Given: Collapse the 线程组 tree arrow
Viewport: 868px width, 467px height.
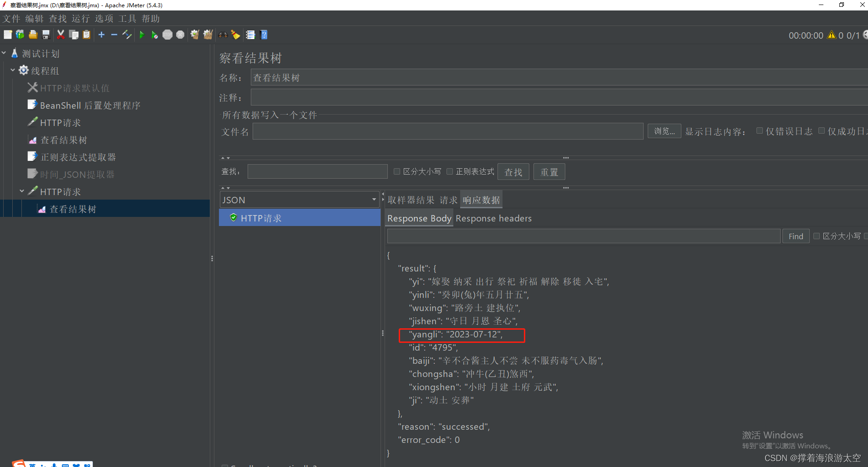Looking at the screenshot, I should click(13, 70).
